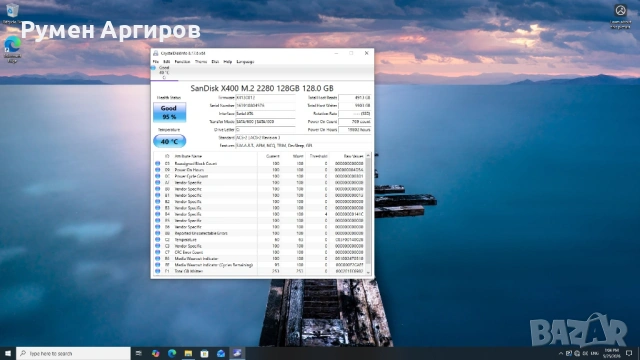Click the 40 °C temperature button
The width and height of the screenshot is (640, 360).
pyautogui.click(x=169, y=141)
